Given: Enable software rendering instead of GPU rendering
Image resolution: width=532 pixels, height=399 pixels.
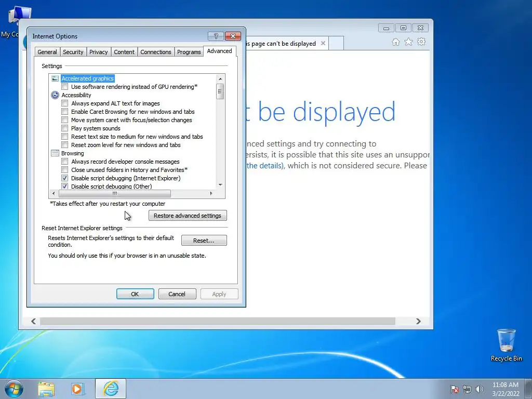Looking at the screenshot, I should [x=65, y=87].
